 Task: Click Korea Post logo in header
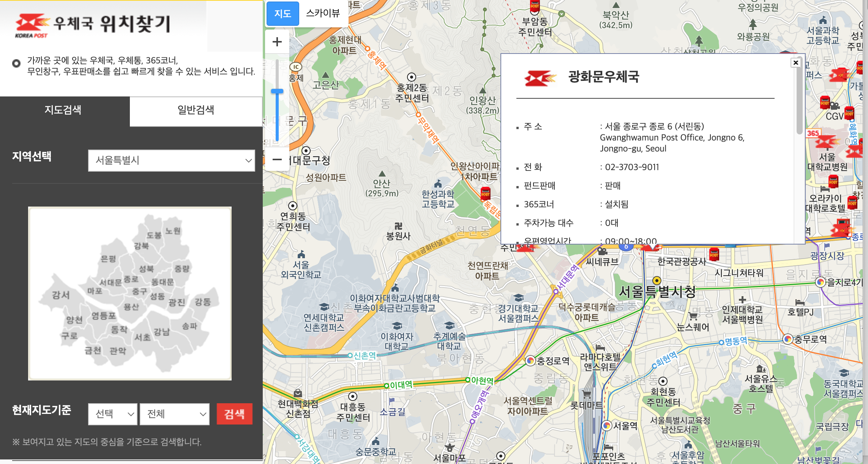click(x=32, y=25)
